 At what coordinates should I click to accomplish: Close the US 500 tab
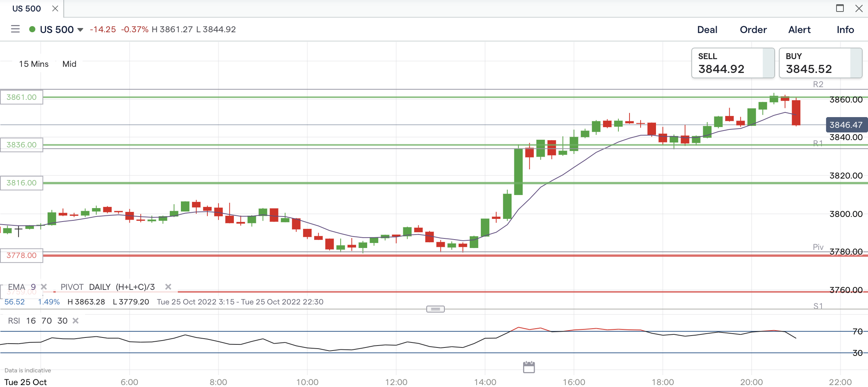(x=55, y=8)
